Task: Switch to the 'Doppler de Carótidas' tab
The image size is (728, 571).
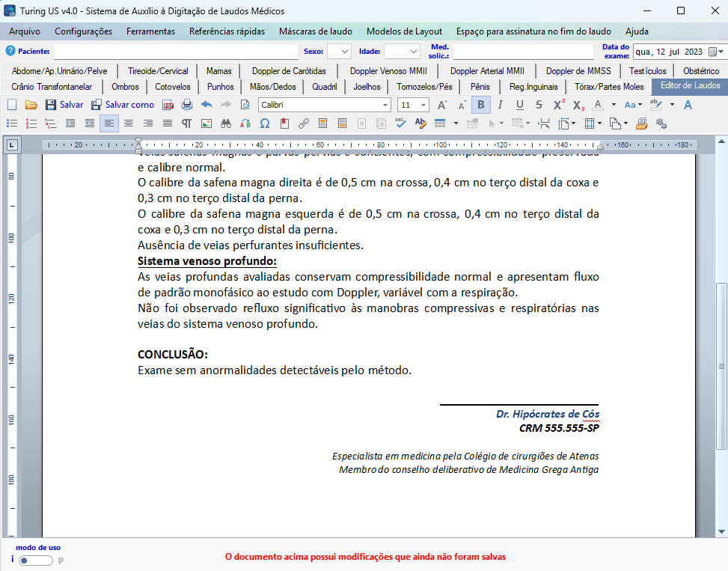Action: pos(289,71)
